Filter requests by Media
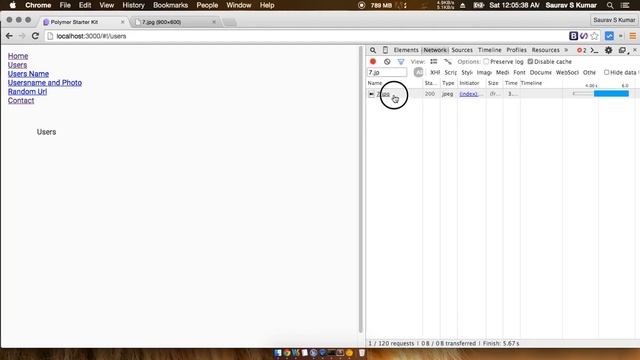The width and height of the screenshot is (640, 360). [502, 72]
